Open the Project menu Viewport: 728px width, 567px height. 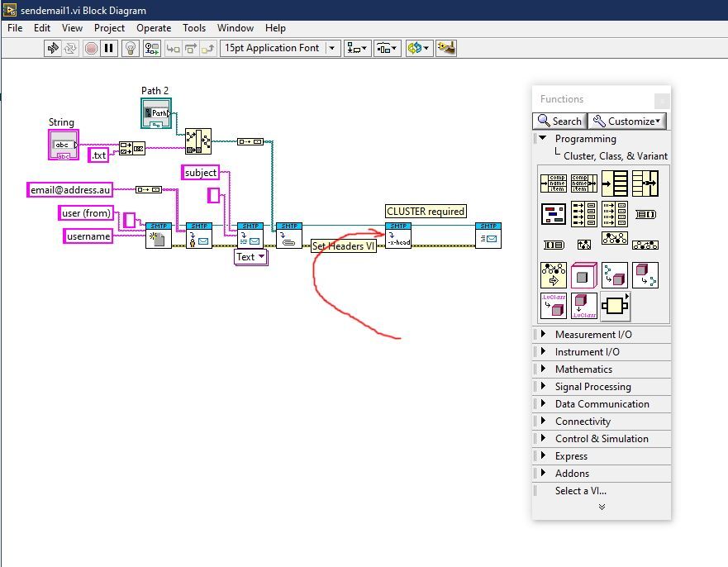[109, 28]
